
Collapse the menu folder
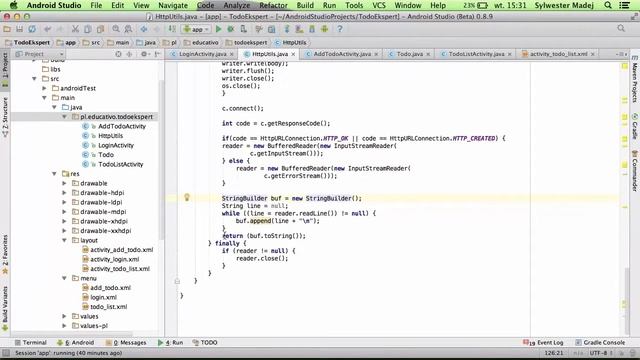point(64,278)
